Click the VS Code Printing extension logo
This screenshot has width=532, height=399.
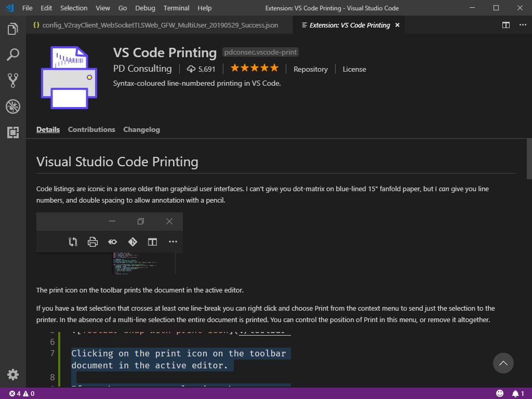pos(69,77)
